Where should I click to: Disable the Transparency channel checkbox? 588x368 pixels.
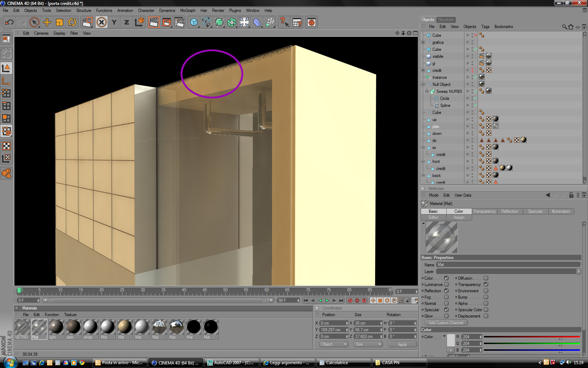pos(486,285)
